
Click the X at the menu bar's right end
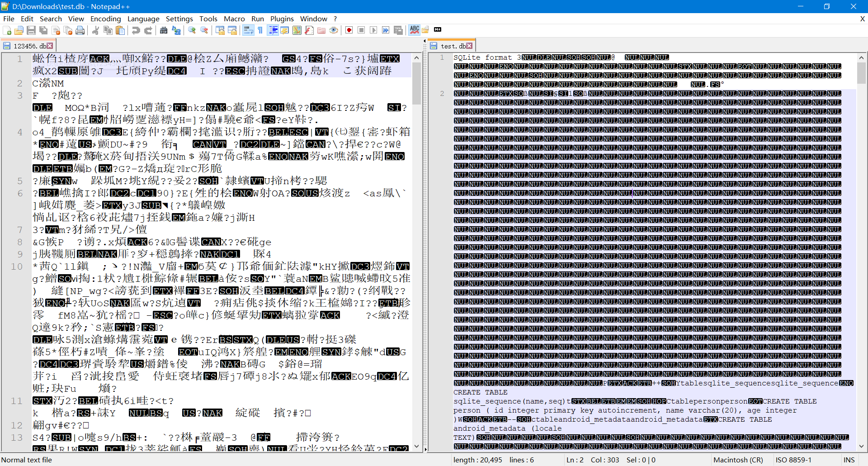point(862,19)
